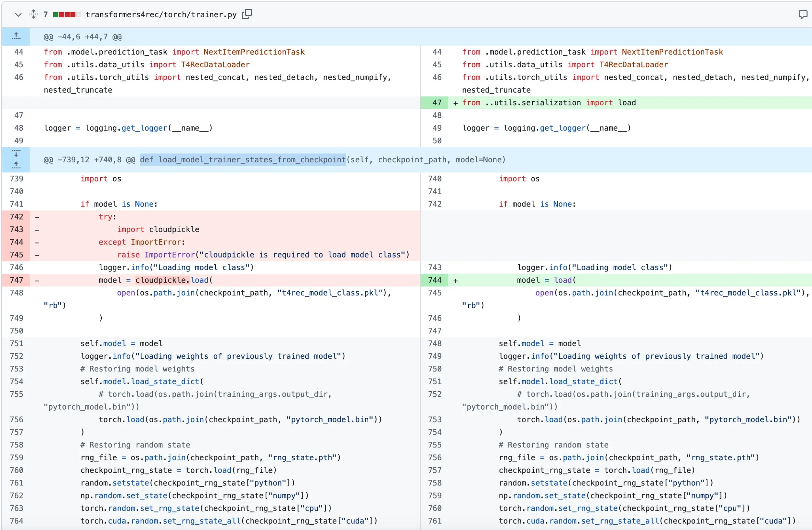Collapse the trainer.py file diff
Image resolution: width=812 pixels, height=530 pixels.
[x=19, y=15]
